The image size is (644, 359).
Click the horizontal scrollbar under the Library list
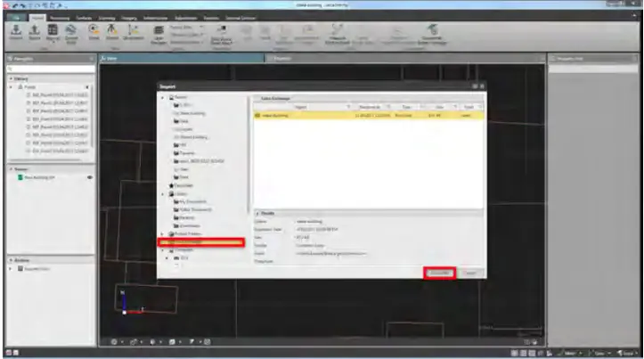coord(47,159)
